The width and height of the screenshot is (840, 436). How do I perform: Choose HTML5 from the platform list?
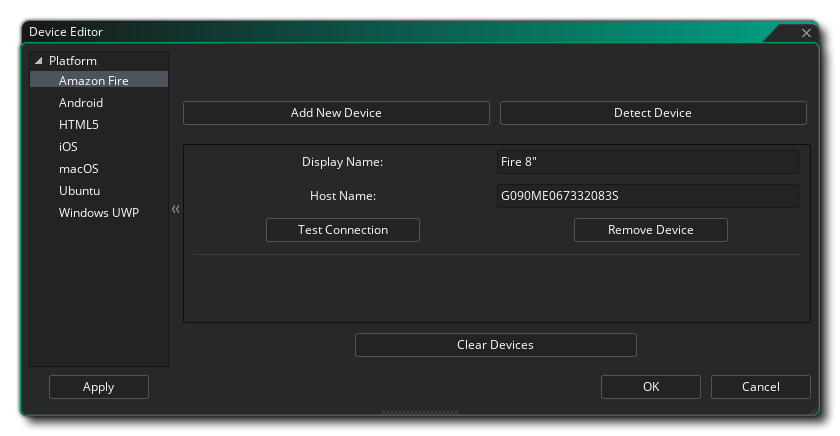[78, 125]
